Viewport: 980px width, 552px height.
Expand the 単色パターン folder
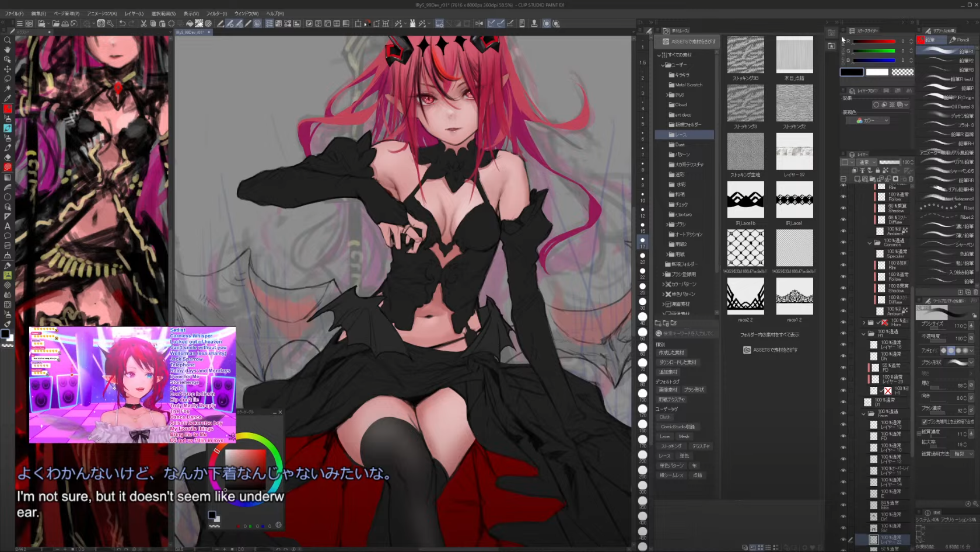(663, 294)
